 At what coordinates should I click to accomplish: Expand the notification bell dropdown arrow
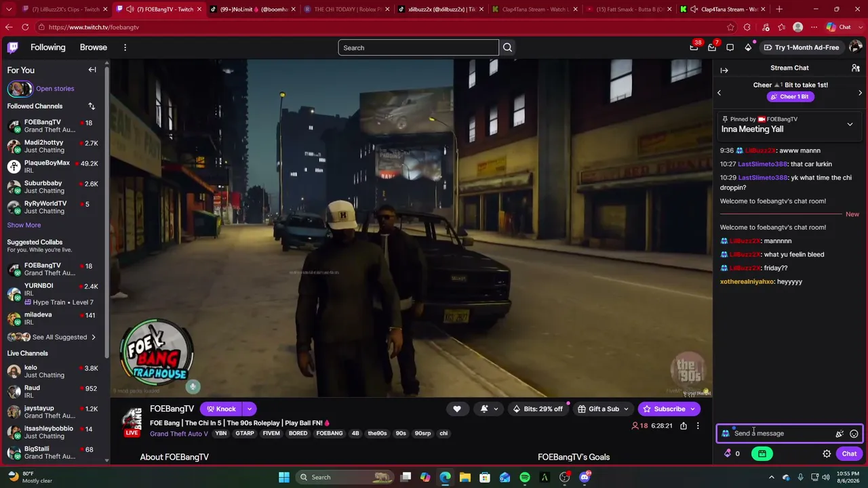pyautogui.click(x=496, y=409)
